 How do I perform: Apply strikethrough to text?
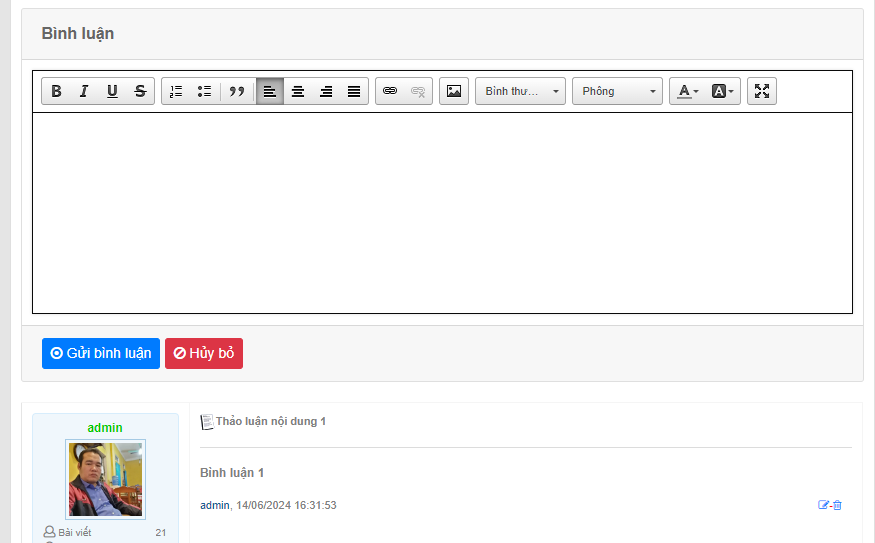point(140,91)
